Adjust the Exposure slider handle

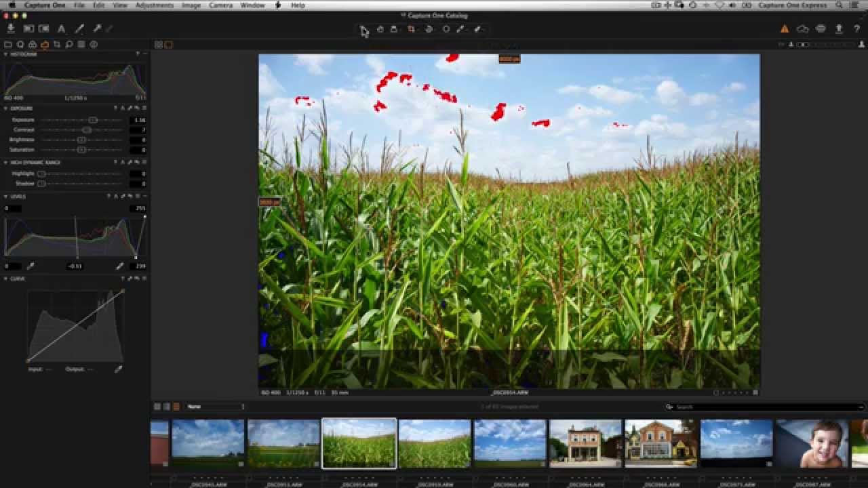(x=93, y=120)
